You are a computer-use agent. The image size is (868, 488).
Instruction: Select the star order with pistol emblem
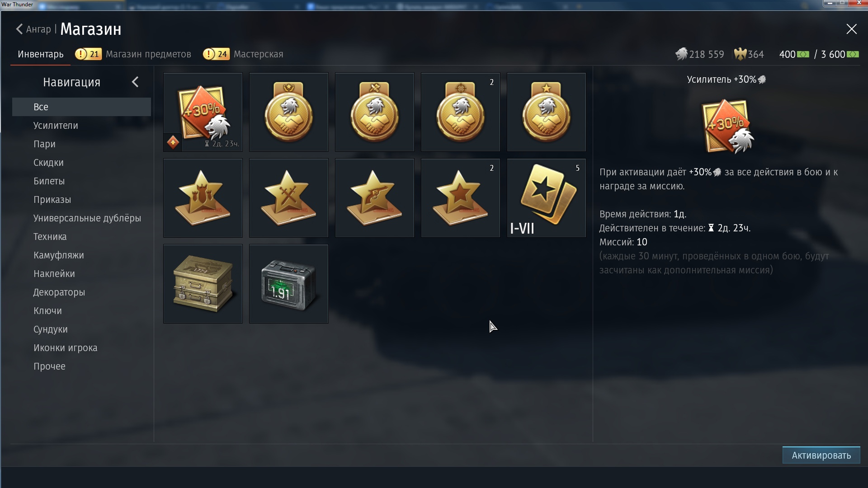[x=374, y=198]
